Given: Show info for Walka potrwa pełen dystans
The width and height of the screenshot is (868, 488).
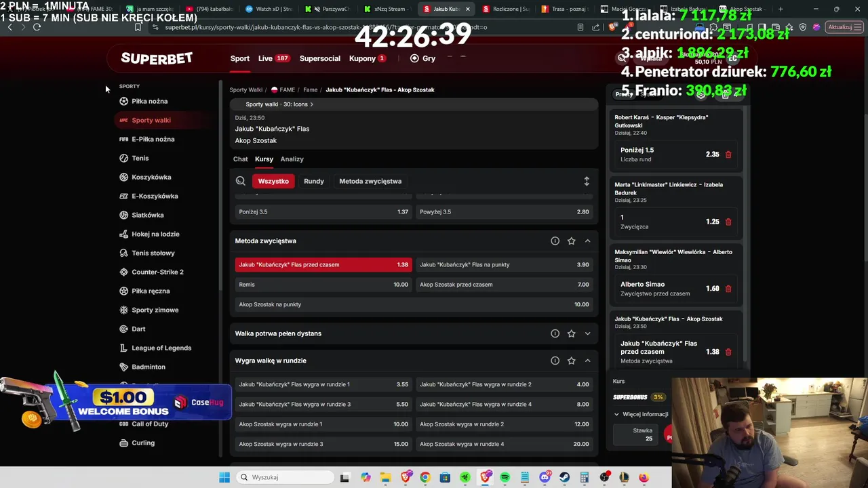Looking at the screenshot, I should [555, 333].
